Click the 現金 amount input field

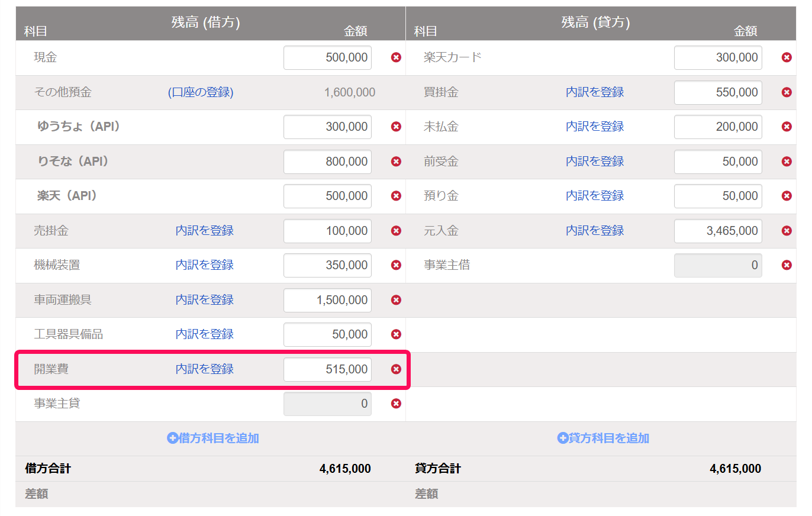[x=327, y=57]
